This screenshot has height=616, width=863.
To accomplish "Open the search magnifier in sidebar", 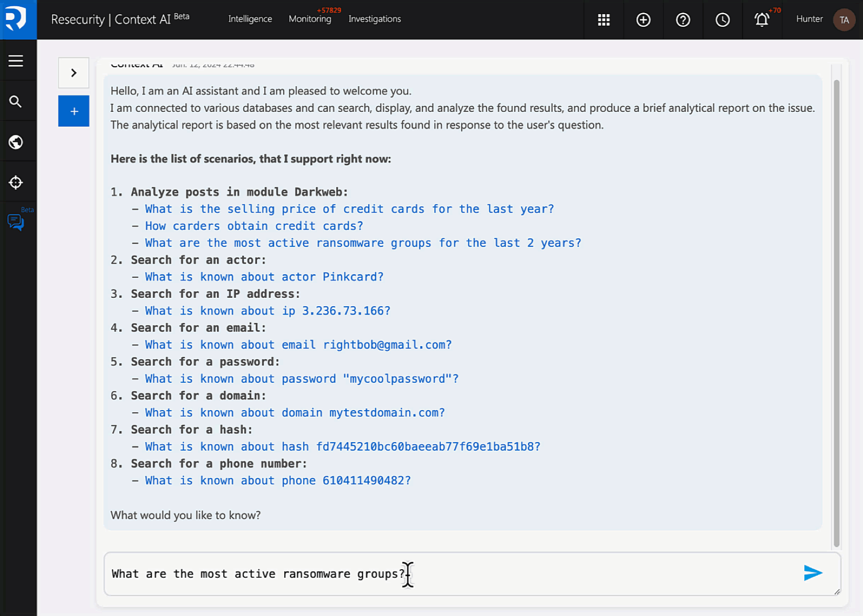I will 16,101.
